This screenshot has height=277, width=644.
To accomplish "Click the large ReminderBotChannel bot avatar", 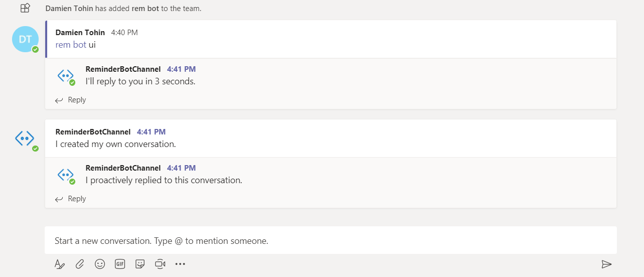I will pos(25,138).
